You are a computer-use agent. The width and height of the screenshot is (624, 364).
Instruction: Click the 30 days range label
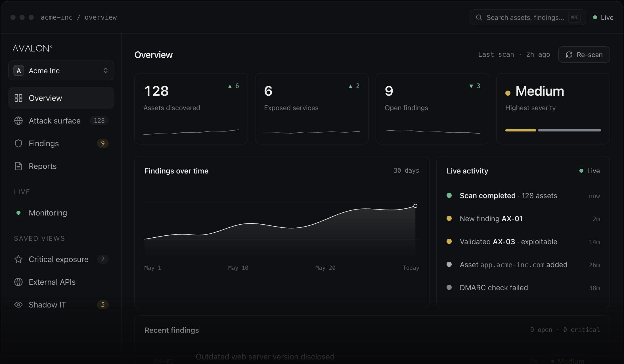coord(406,170)
